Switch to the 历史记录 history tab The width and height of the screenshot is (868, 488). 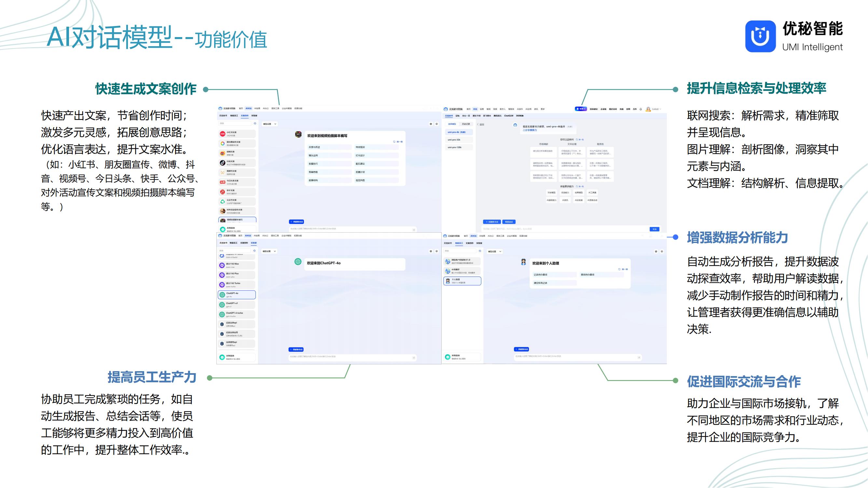[x=466, y=124]
